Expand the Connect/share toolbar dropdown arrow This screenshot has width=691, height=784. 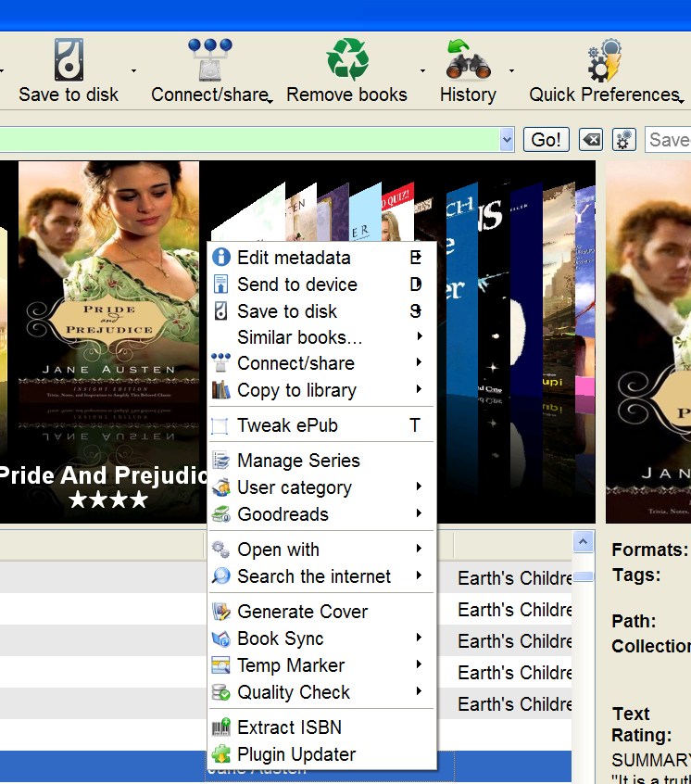270,102
